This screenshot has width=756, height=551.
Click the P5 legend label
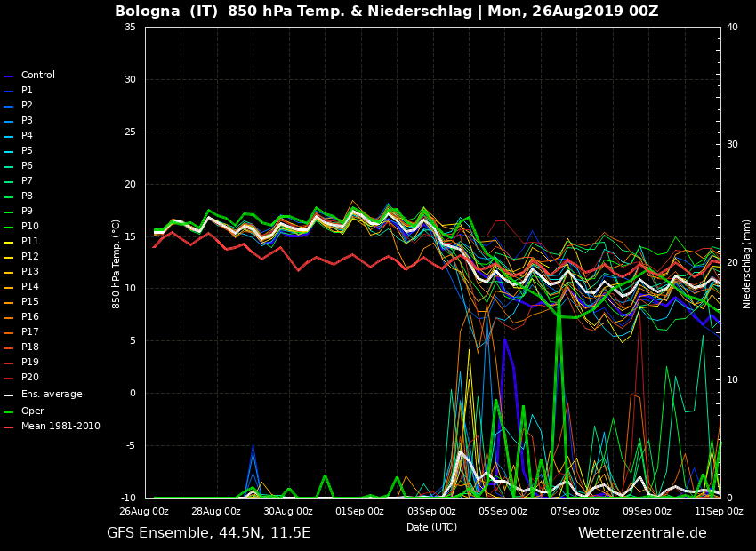[27, 151]
